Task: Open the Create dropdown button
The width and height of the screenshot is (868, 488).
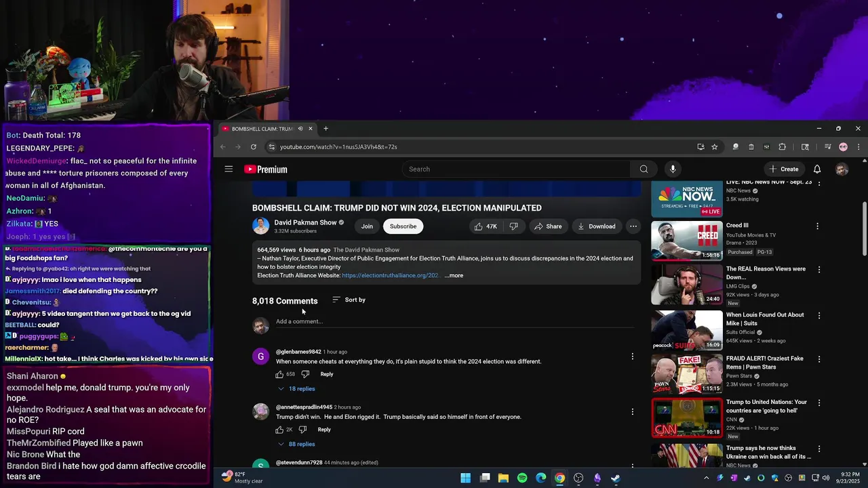Action: (x=783, y=169)
